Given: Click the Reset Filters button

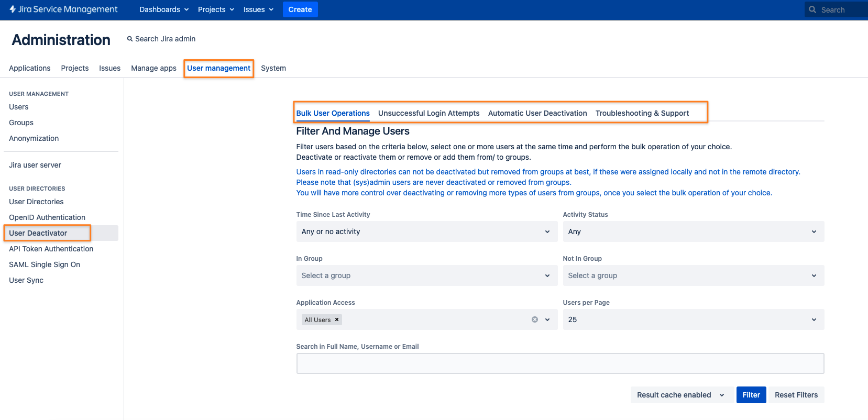Looking at the screenshot, I should (x=796, y=395).
